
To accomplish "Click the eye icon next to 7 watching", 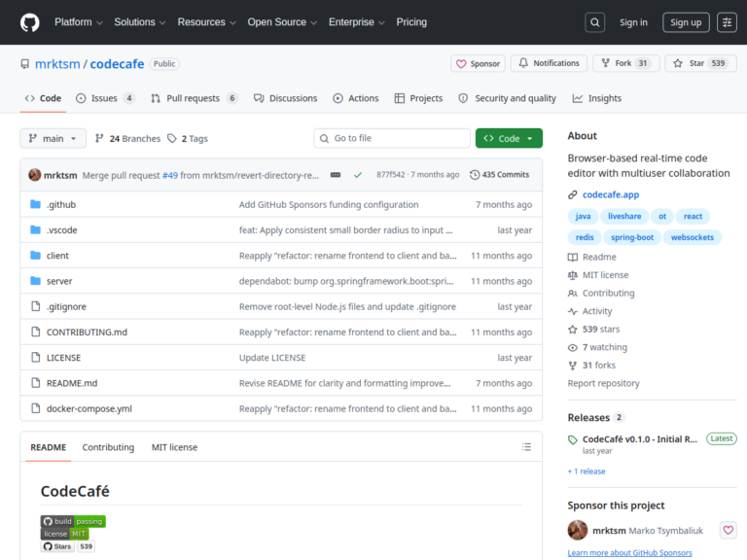I will click(573, 348).
